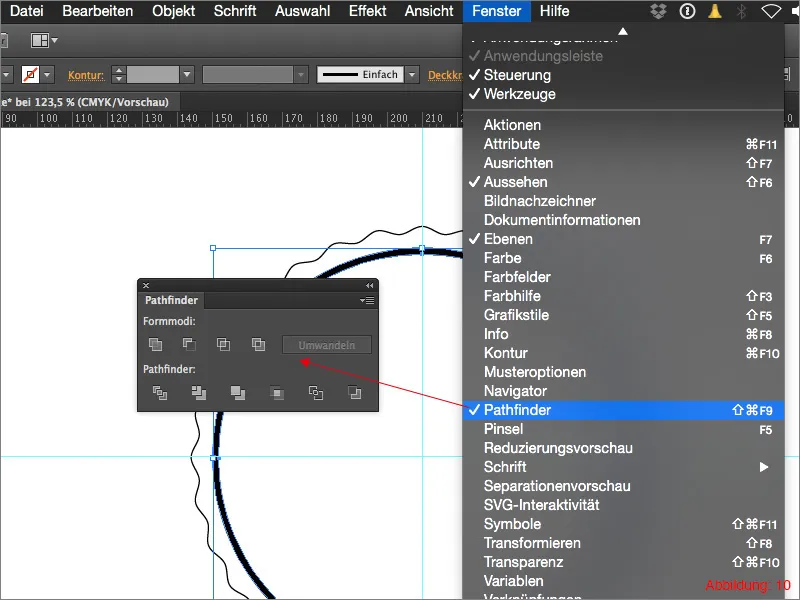800x600 pixels.
Task: Open the variable width profile dropdown
Action: 302,75
